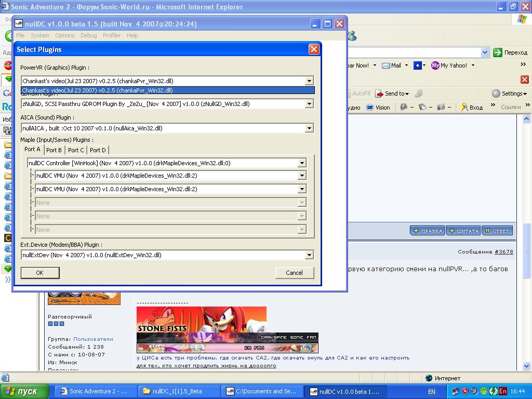532x399 pixels.
Task: Click the My Yahoo! purple icon
Action: pos(435,65)
